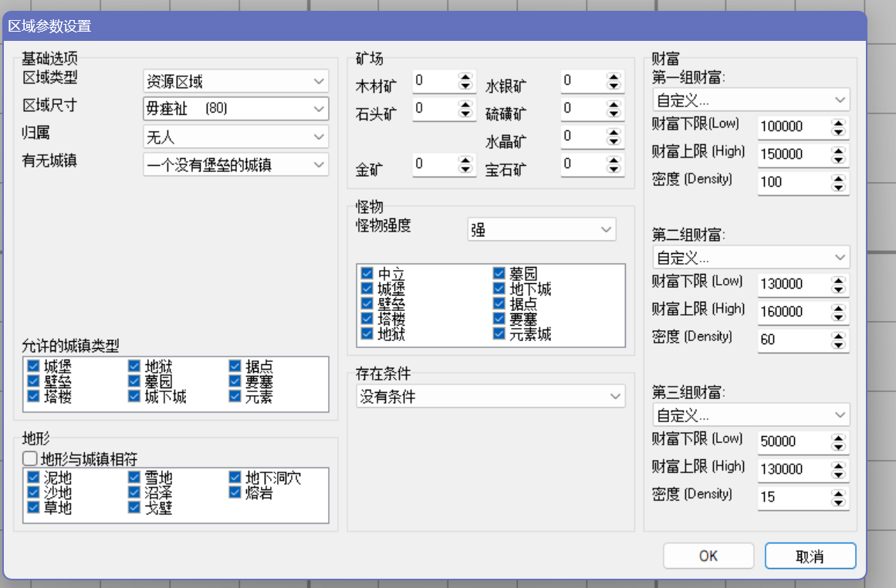Click the 第一组财富 财富下限 input field
The height and width of the screenshot is (588, 896).
pyautogui.click(x=792, y=127)
